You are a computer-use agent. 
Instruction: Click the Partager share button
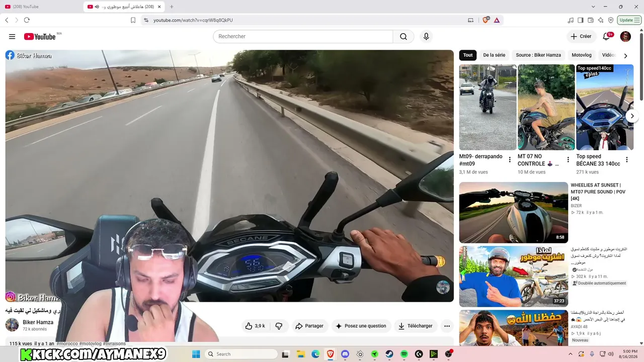(309, 326)
